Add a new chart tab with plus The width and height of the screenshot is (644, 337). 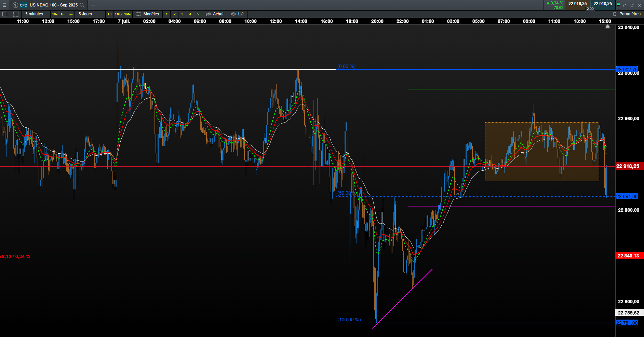(93, 5)
